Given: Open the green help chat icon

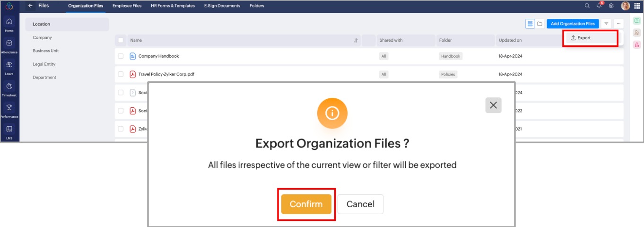Looking at the screenshot, I should (x=637, y=21).
